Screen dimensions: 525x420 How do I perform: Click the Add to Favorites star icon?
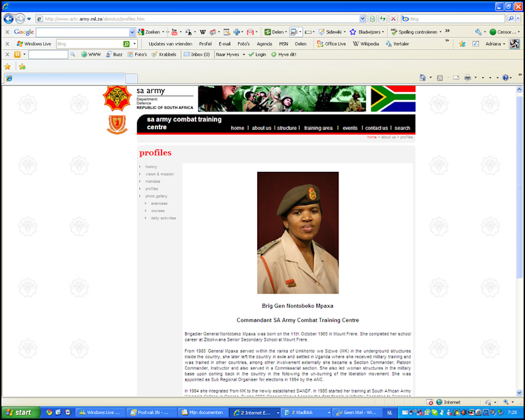[22, 67]
